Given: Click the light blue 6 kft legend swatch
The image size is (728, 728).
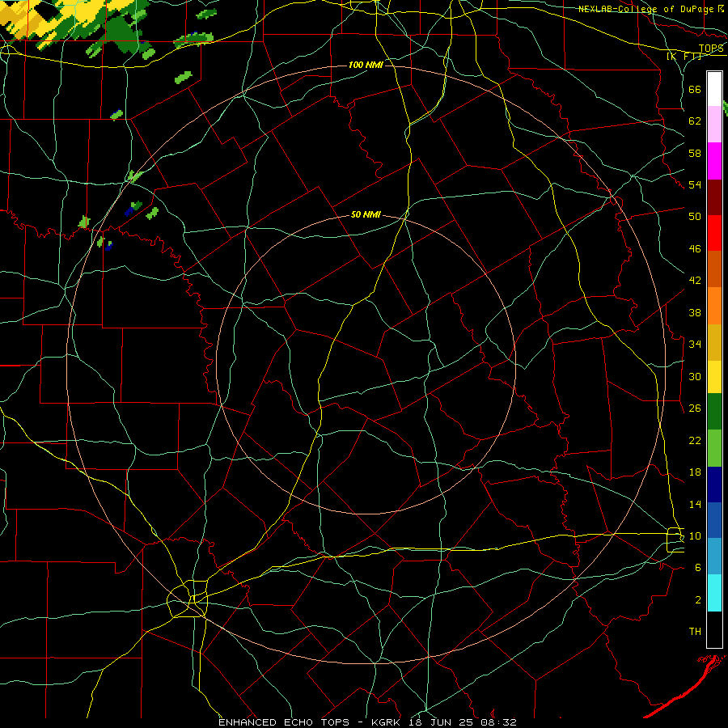Looking at the screenshot, I should pos(714,557).
